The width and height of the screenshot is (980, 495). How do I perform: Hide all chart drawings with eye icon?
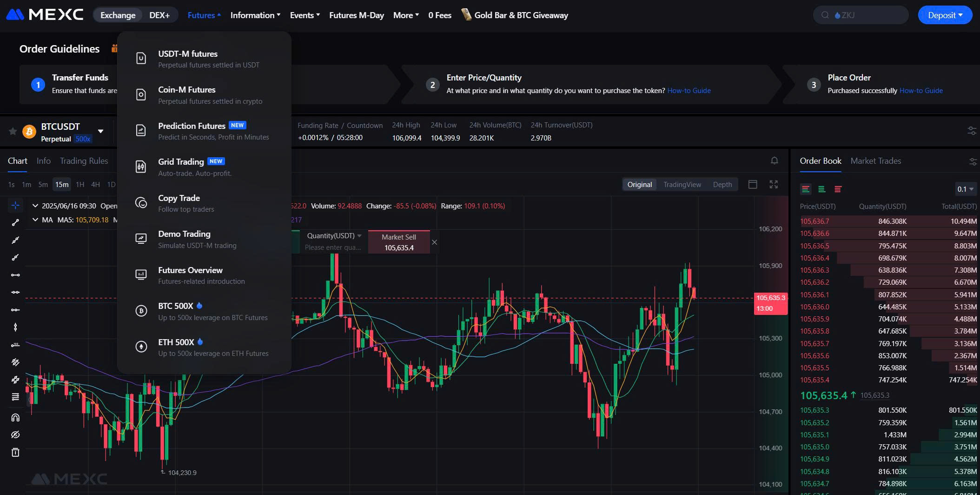[x=15, y=435]
